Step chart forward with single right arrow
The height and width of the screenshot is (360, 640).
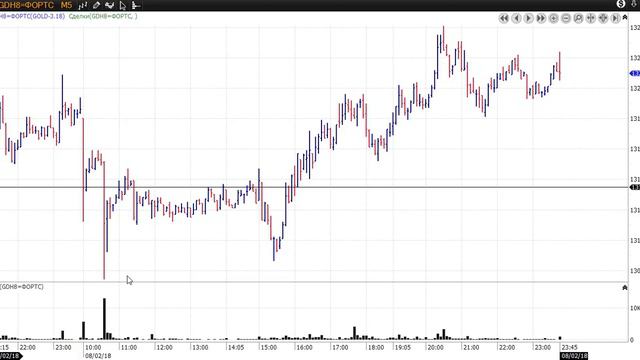529,18
